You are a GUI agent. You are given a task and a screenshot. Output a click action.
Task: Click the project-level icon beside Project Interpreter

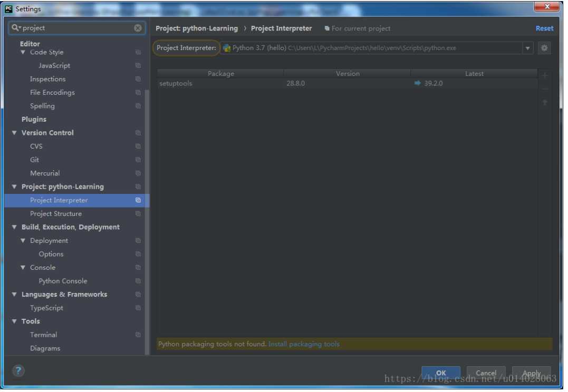138,200
